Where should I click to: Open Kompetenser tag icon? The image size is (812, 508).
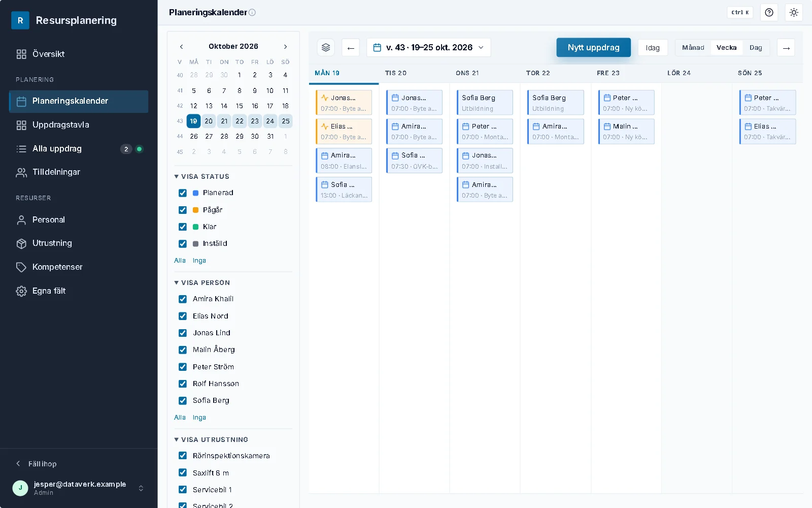tap(21, 267)
